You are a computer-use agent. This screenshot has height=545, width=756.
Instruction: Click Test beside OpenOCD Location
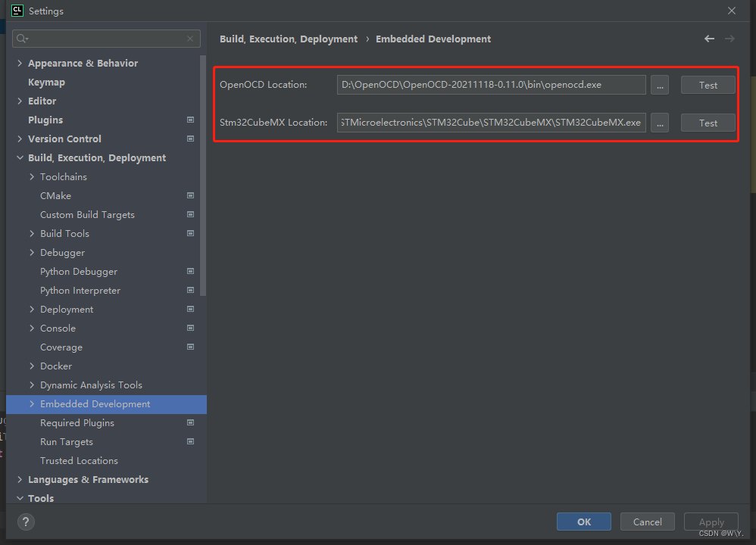(x=707, y=84)
